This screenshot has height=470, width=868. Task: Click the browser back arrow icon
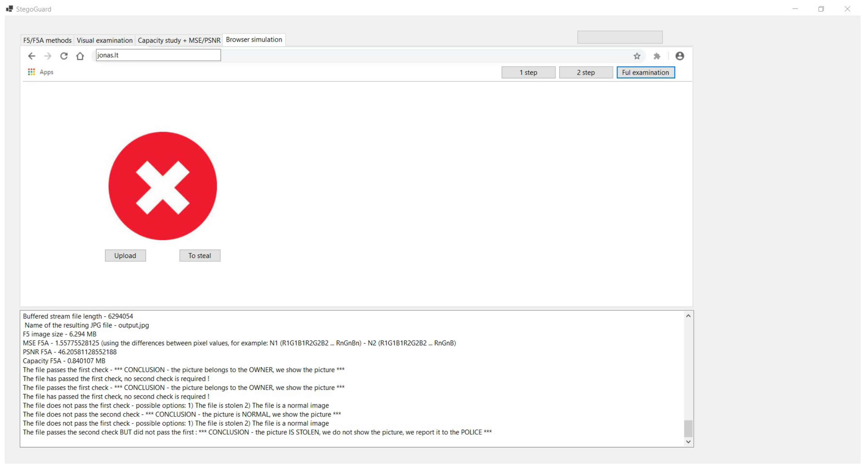click(32, 56)
